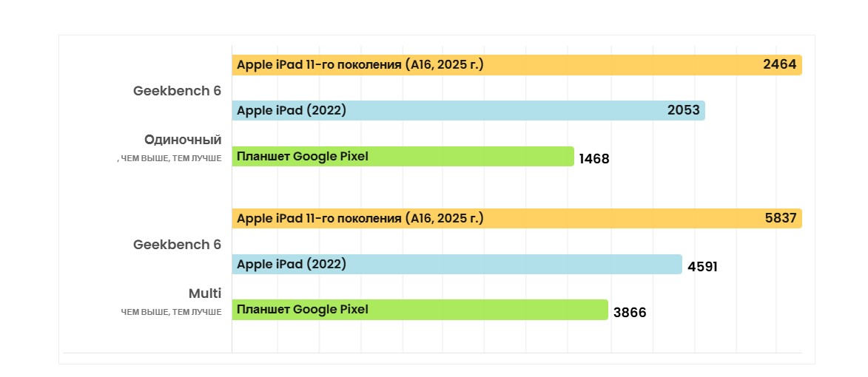Image resolution: width=868 pixels, height=377 pixels.
Task: Click the green bar scoring 1468
Action: pyautogui.click(x=474, y=157)
